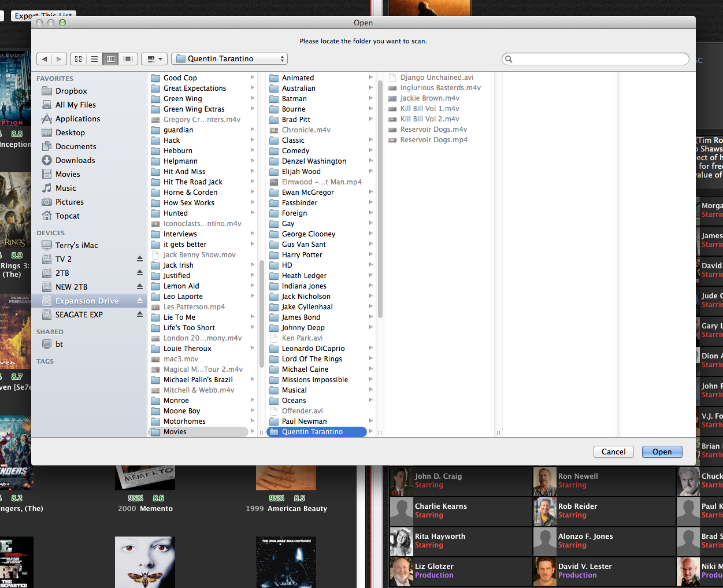
Task: Select the Pictures icon in sidebar
Action: click(x=47, y=202)
